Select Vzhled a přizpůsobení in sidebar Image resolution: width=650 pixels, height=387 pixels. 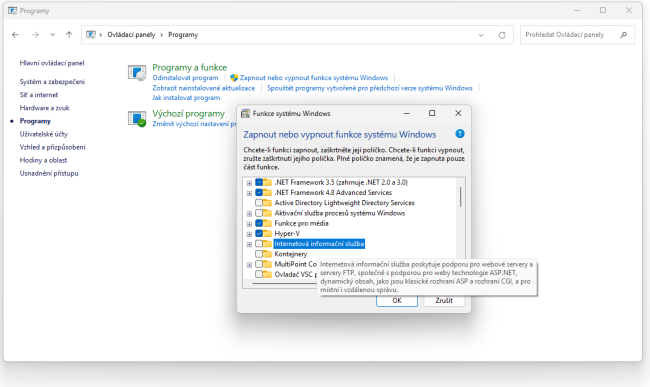[52, 147]
